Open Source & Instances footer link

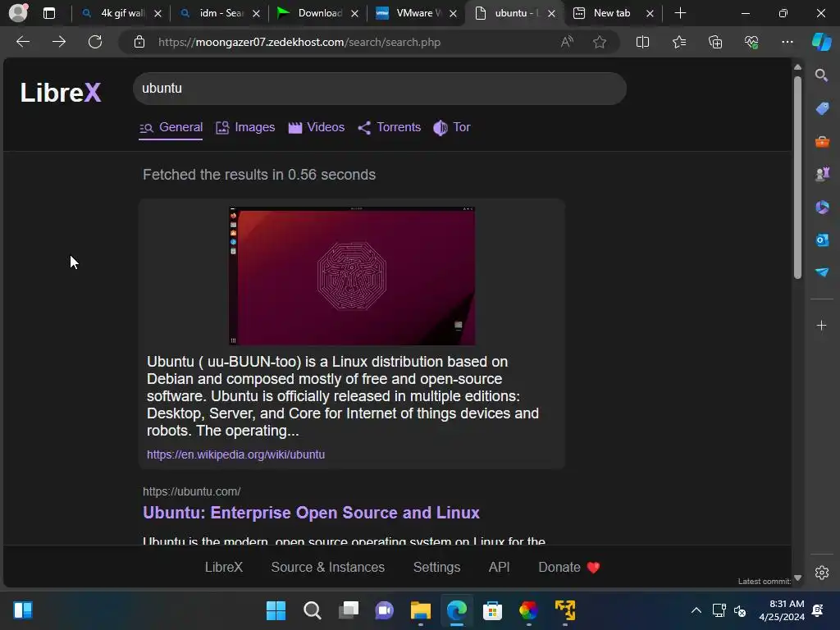[x=328, y=568]
